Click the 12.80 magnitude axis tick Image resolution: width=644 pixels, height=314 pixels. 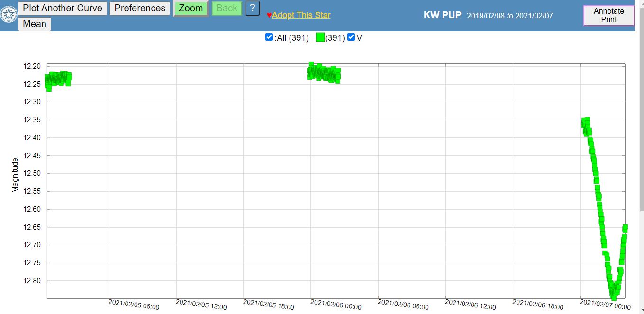[32, 281]
